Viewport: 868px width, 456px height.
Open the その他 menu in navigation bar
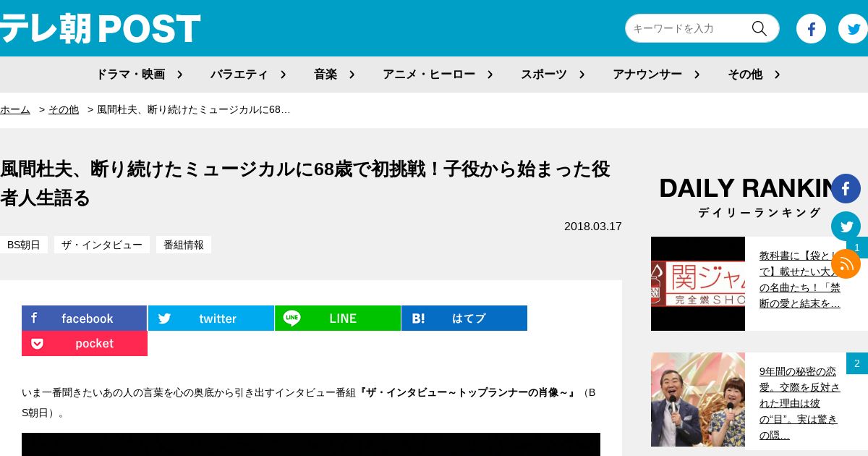[x=745, y=74]
